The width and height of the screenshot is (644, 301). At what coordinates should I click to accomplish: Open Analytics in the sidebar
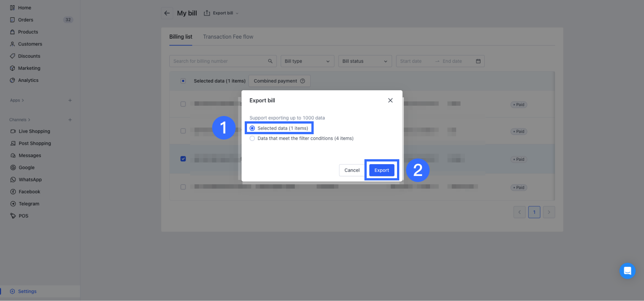point(28,80)
